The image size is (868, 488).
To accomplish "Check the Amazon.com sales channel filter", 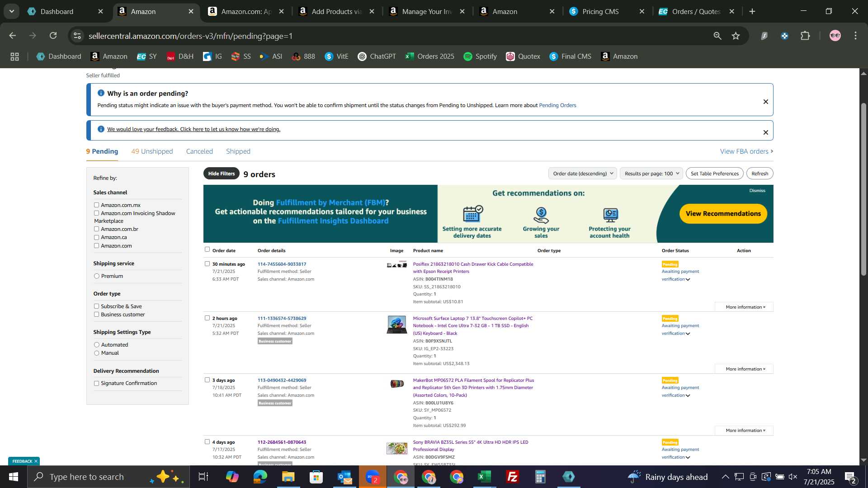I will coord(96,246).
